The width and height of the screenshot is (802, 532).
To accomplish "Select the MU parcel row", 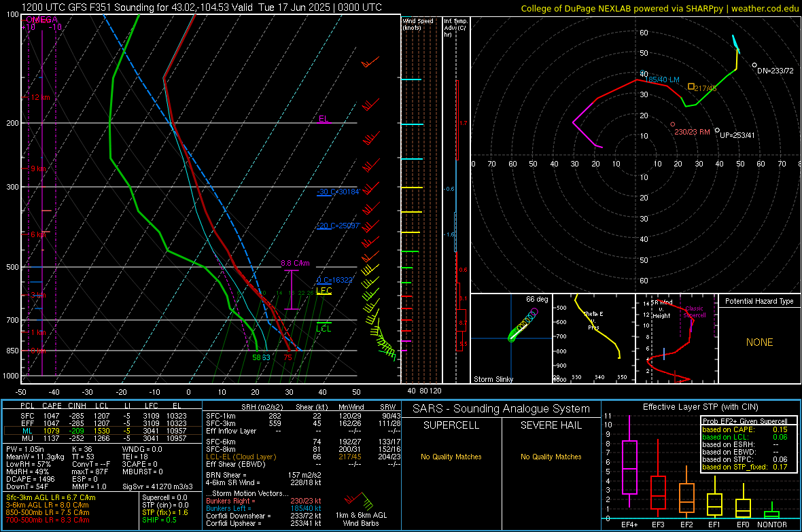I will [103, 438].
